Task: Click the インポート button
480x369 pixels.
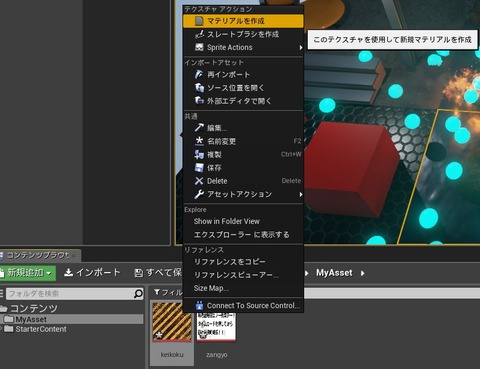Action: (92, 273)
